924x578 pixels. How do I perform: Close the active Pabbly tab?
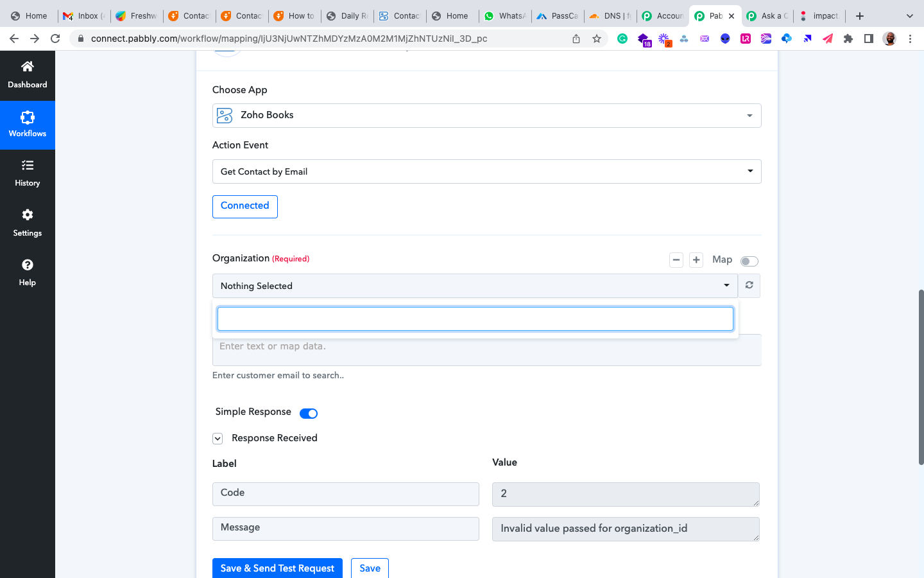pyautogui.click(x=732, y=16)
